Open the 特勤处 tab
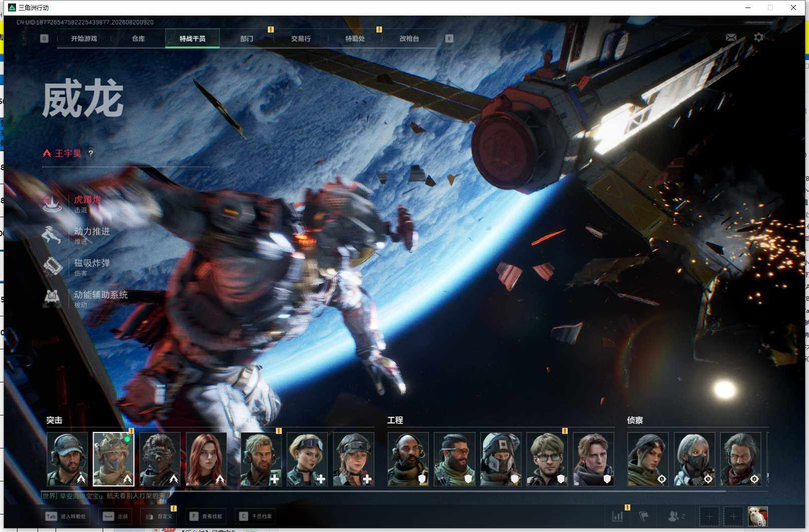 355,39
